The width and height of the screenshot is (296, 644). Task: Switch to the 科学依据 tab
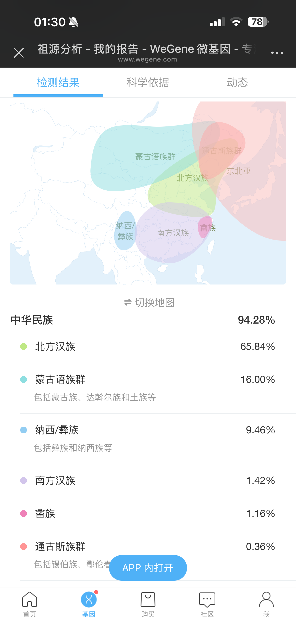148,82
